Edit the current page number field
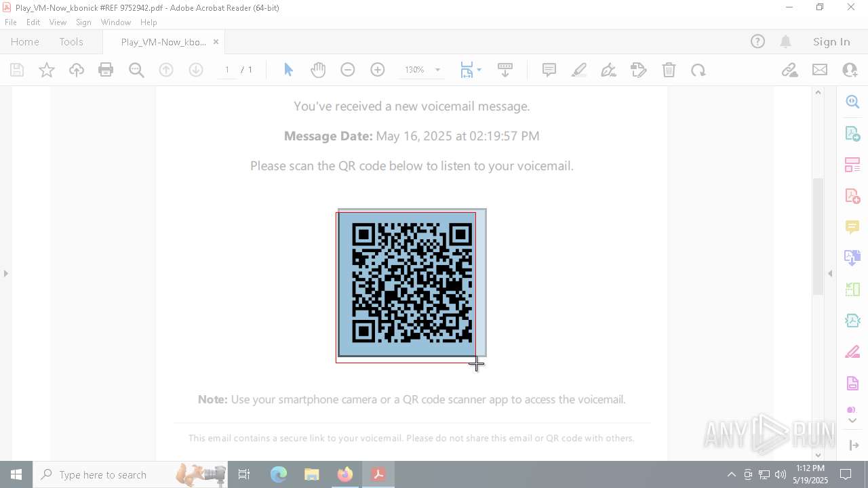The width and height of the screenshot is (868, 488). 227,70
